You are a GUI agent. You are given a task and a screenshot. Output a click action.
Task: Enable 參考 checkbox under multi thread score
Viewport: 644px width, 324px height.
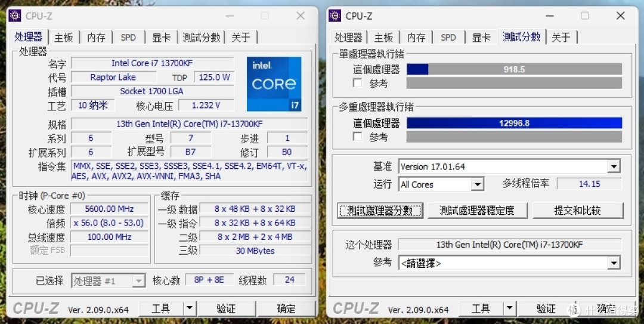click(358, 137)
